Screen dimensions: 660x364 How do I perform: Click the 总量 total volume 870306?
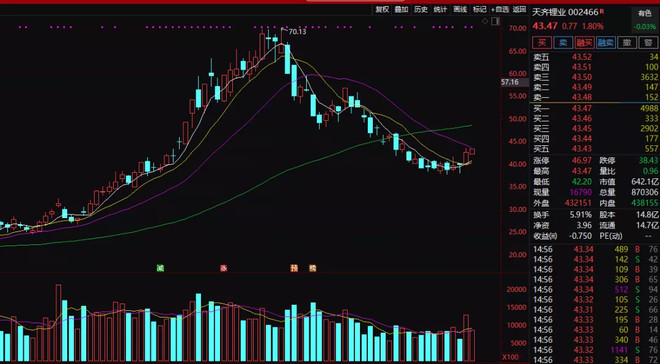(x=645, y=193)
